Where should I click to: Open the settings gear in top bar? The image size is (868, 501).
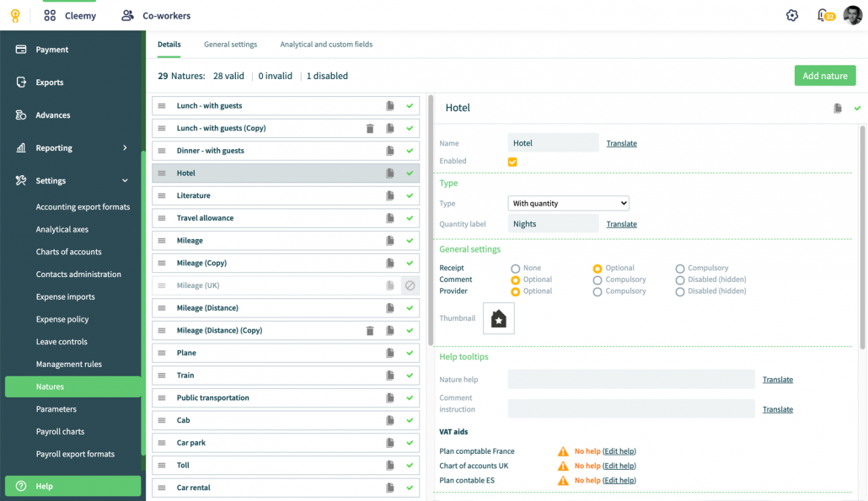click(x=792, y=15)
